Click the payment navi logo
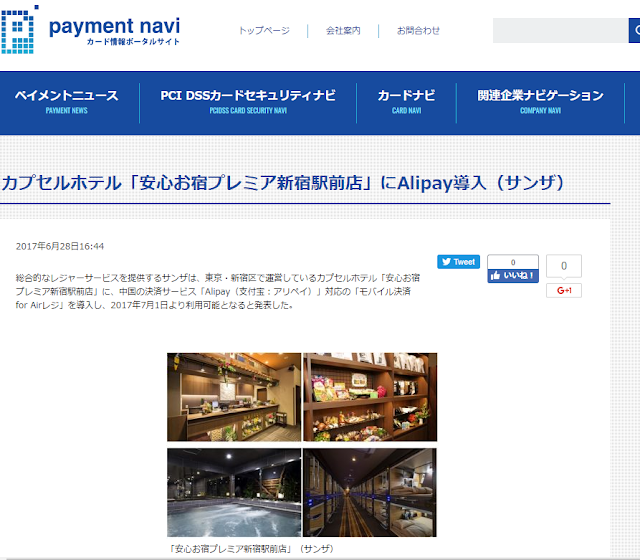Screen dimensions: 640x560 (91, 29)
